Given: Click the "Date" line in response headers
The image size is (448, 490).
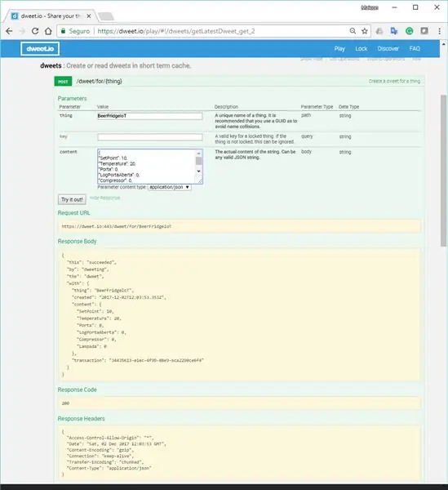Looking at the screenshot, I should [117, 443].
